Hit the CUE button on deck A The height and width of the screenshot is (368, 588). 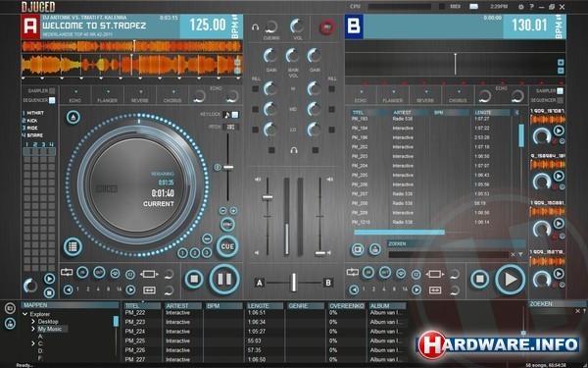pyautogui.click(x=227, y=246)
